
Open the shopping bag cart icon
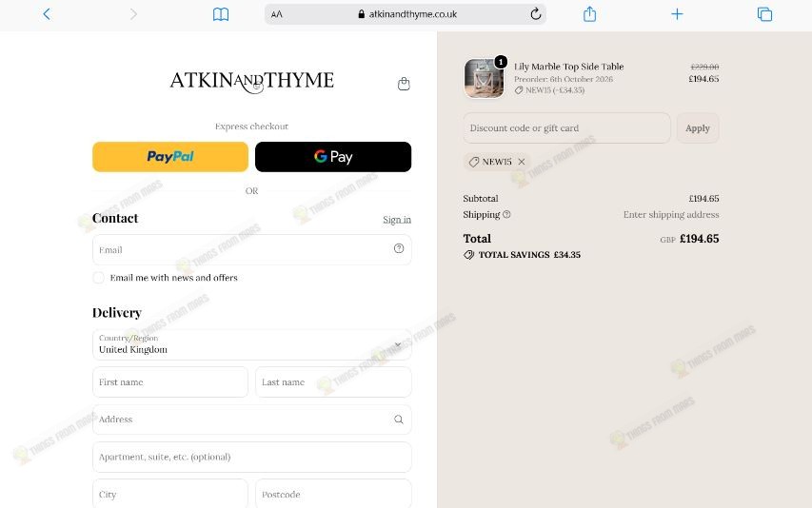(x=404, y=84)
